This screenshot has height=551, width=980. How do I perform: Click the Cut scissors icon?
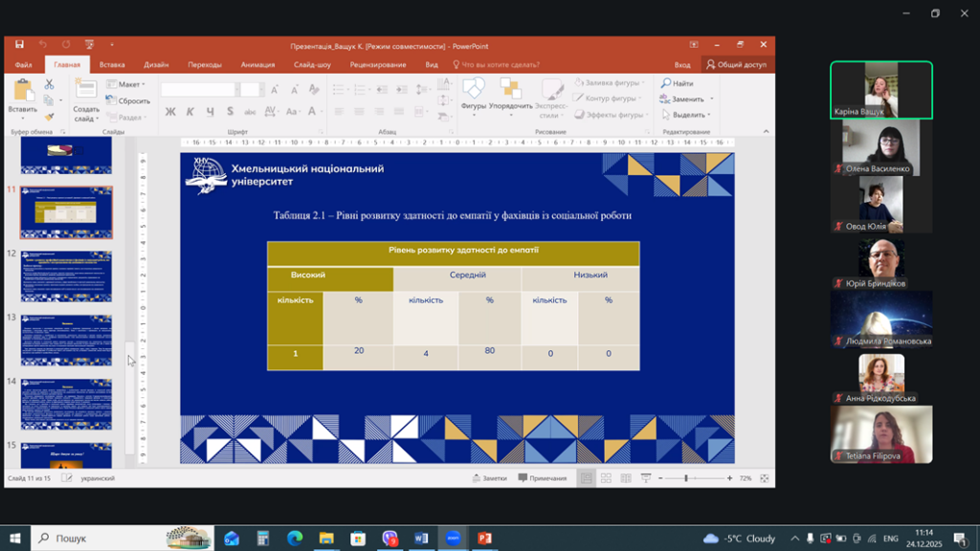coord(48,85)
